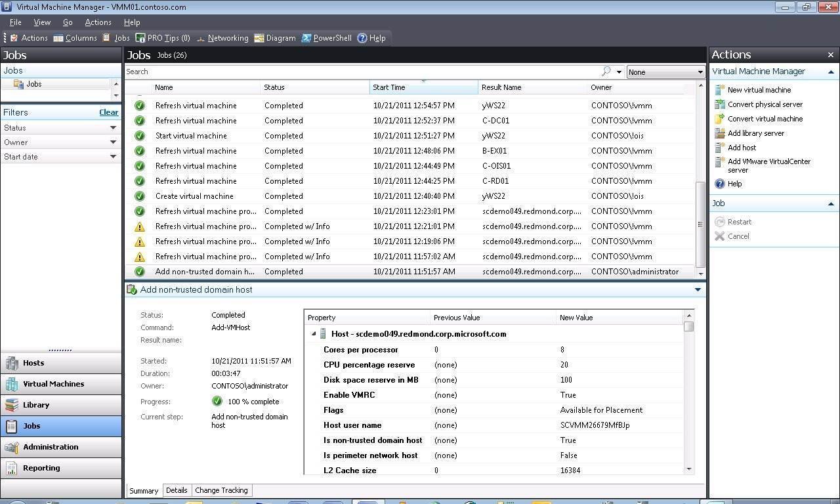Click the Cancel job action
Viewport: 840px width, 504px height.
pos(732,236)
